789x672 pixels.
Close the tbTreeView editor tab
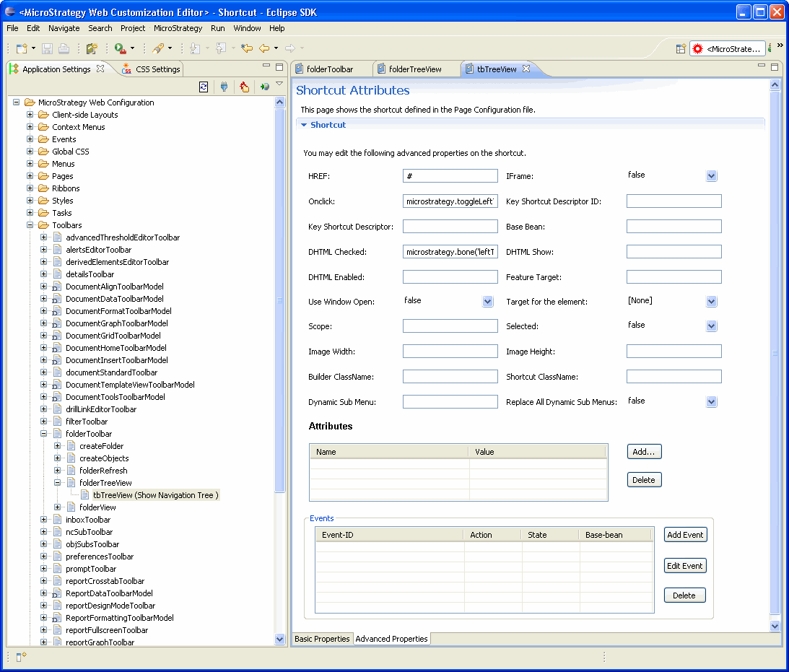(526, 69)
